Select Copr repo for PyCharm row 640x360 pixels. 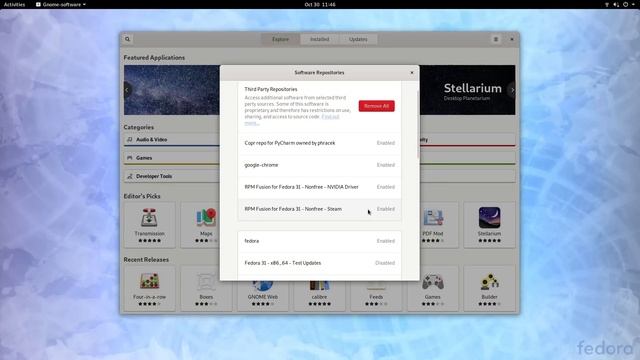click(320, 143)
